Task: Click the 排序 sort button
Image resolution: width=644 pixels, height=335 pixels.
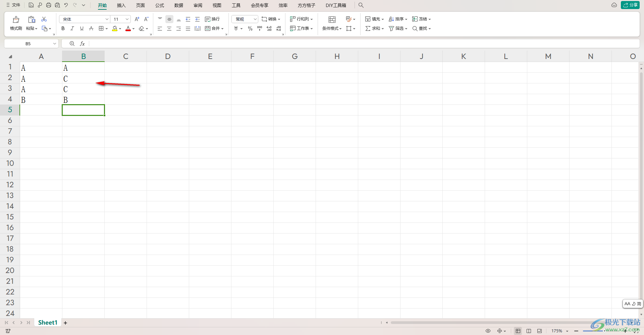Action: click(x=398, y=19)
